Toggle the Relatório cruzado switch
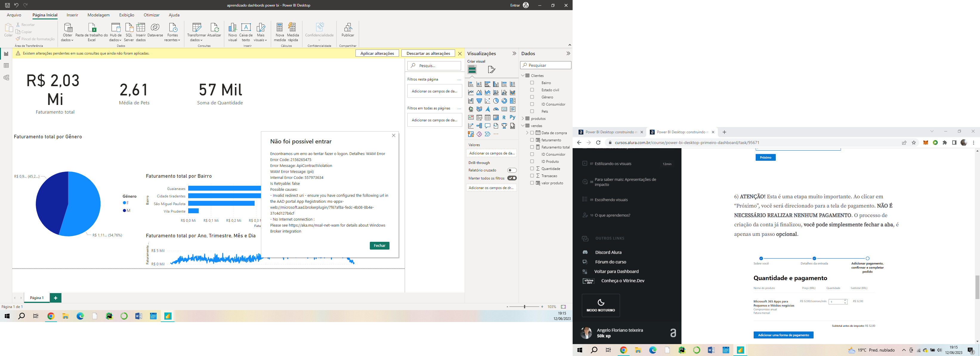This screenshot has width=980, height=356. click(x=512, y=170)
